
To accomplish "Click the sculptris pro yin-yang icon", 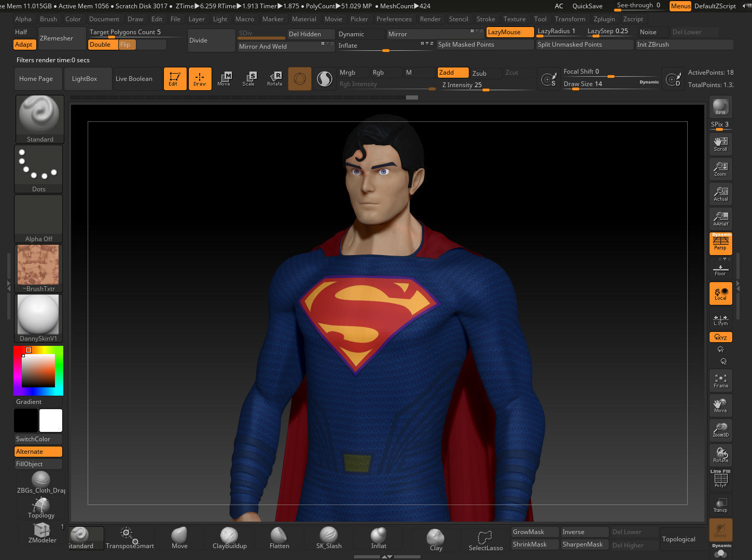I will pos(325,79).
